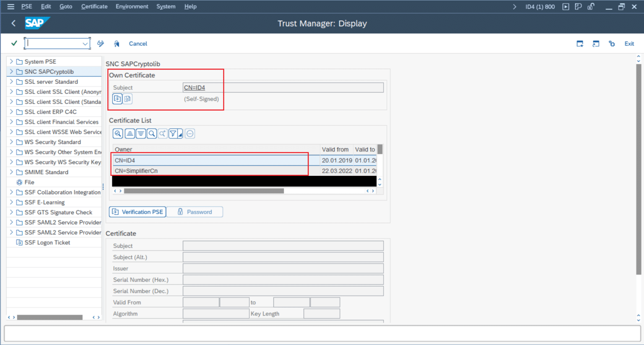This screenshot has height=345, width=644.
Task: Switch to change mode with the Display/Change icon
Action: point(100,44)
